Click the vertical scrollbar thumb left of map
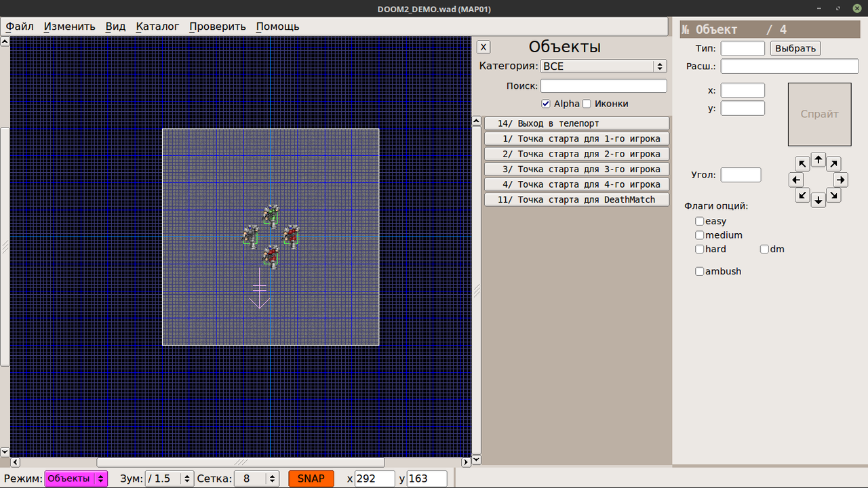 5,247
